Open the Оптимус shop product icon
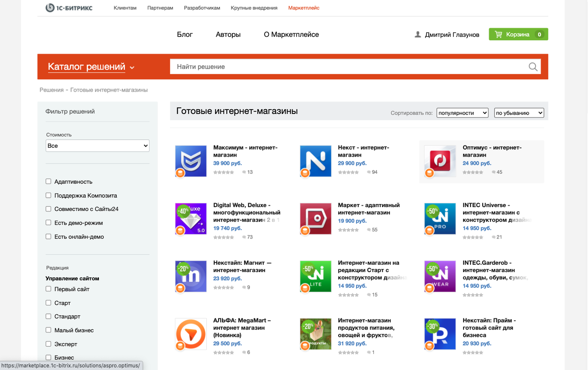The image size is (588, 370). [x=440, y=161]
